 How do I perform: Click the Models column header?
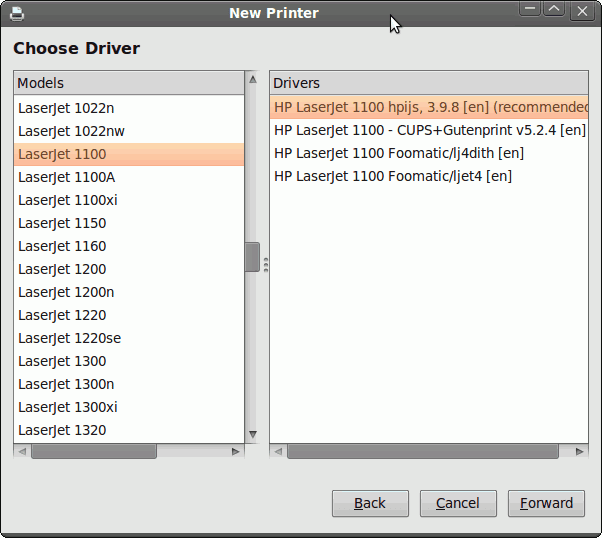(129, 83)
